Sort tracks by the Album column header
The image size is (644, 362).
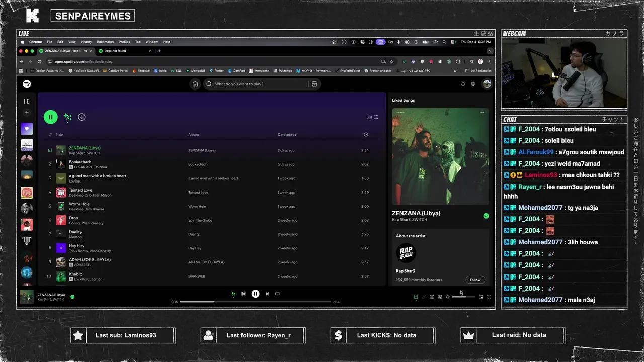(193, 134)
